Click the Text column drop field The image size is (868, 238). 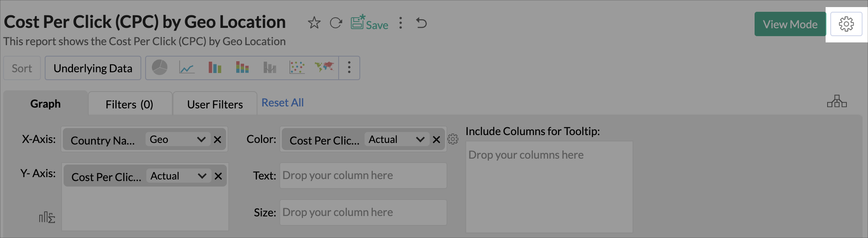point(363,176)
